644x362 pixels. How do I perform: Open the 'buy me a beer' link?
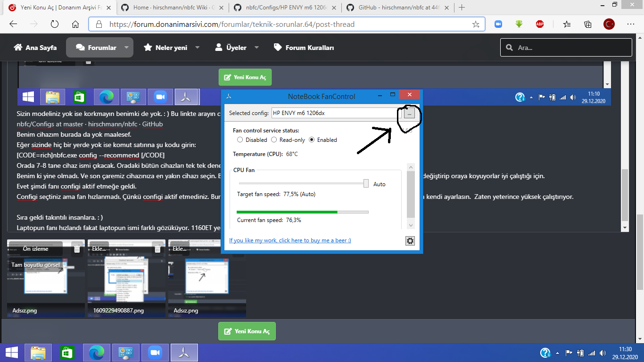point(290,240)
